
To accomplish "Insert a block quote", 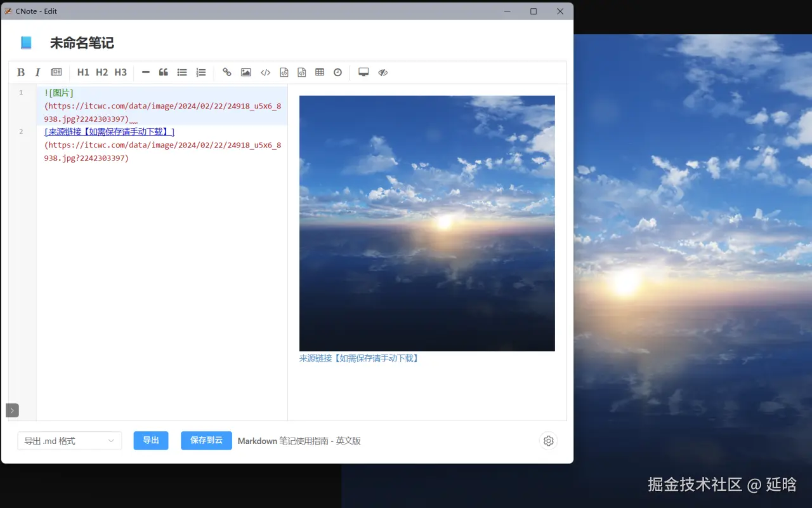I will (x=164, y=72).
